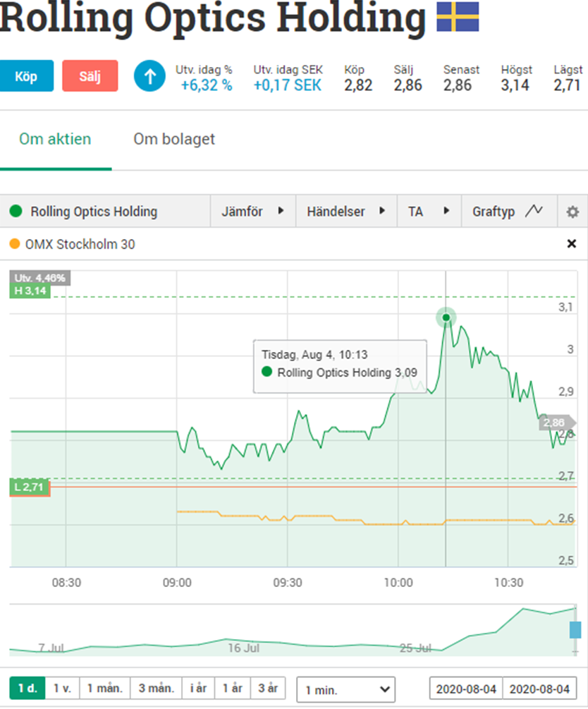The height and width of the screenshot is (709, 588).
Task: Click the blue up-arrow trend icon
Action: point(149,76)
